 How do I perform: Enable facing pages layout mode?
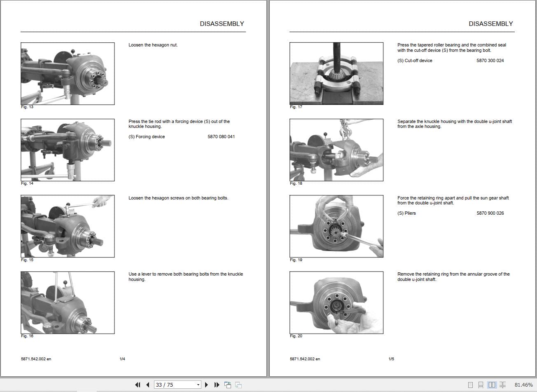click(x=492, y=385)
